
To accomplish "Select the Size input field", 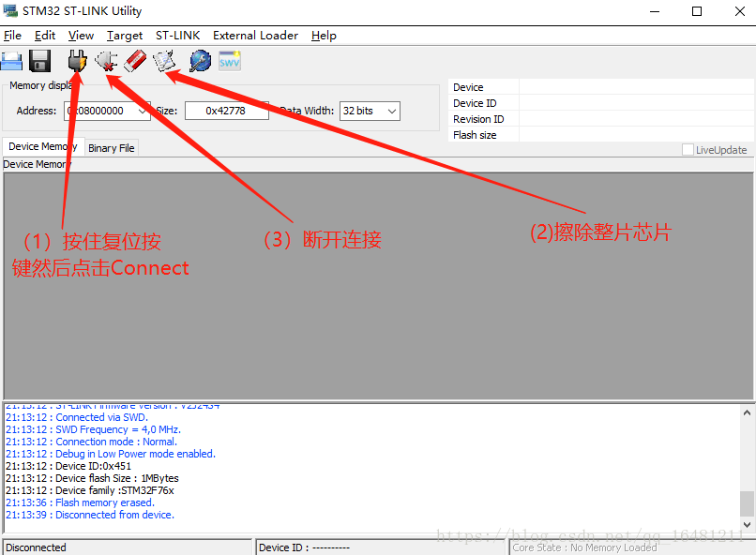I will click(225, 110).
